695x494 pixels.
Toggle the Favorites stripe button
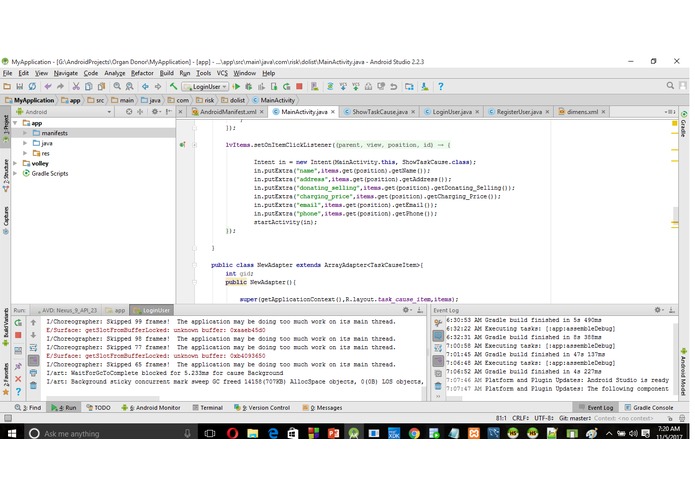pyautogui.click(x=5, y=379)
